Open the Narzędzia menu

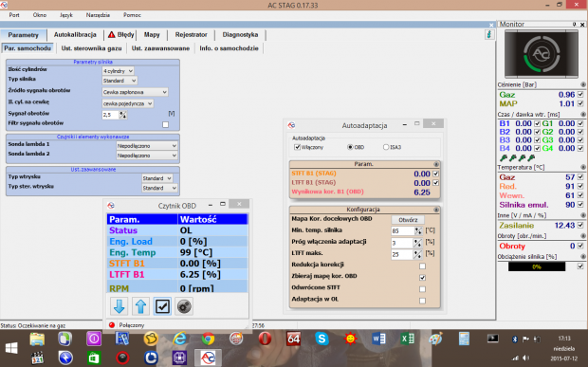[x=98, y=15]
